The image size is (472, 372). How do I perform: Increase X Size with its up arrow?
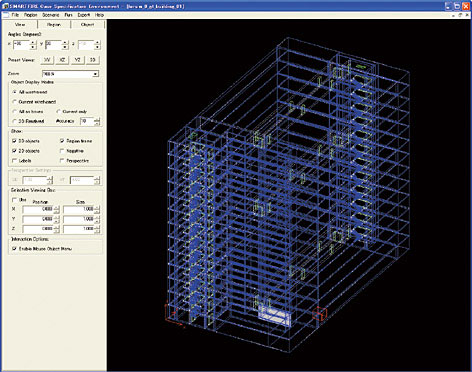click(x=97, y=207)
